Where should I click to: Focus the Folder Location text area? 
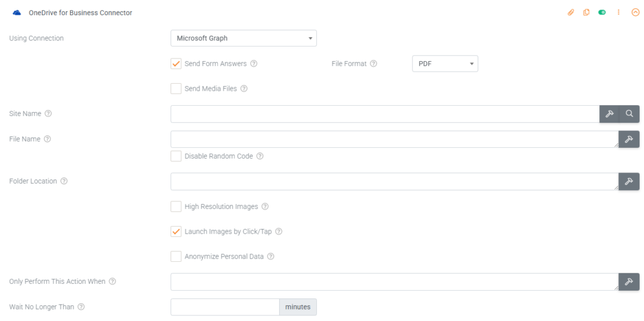[395, 181]
